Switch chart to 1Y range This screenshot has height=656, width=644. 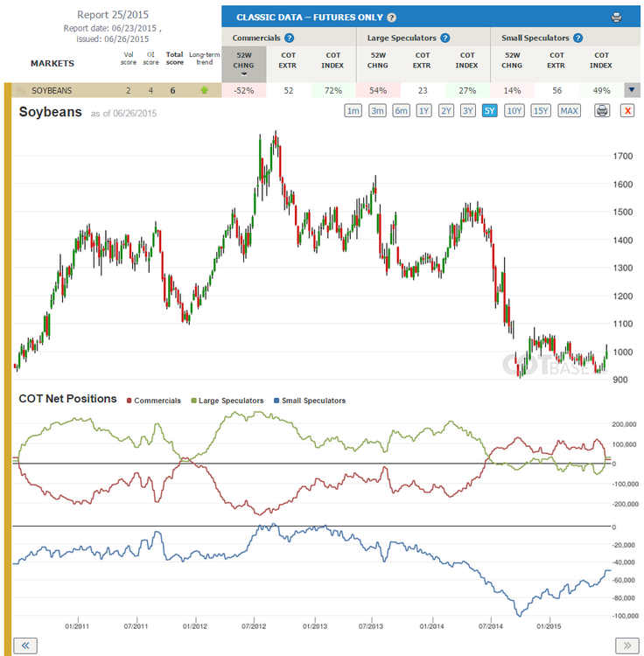click(423, 111)
